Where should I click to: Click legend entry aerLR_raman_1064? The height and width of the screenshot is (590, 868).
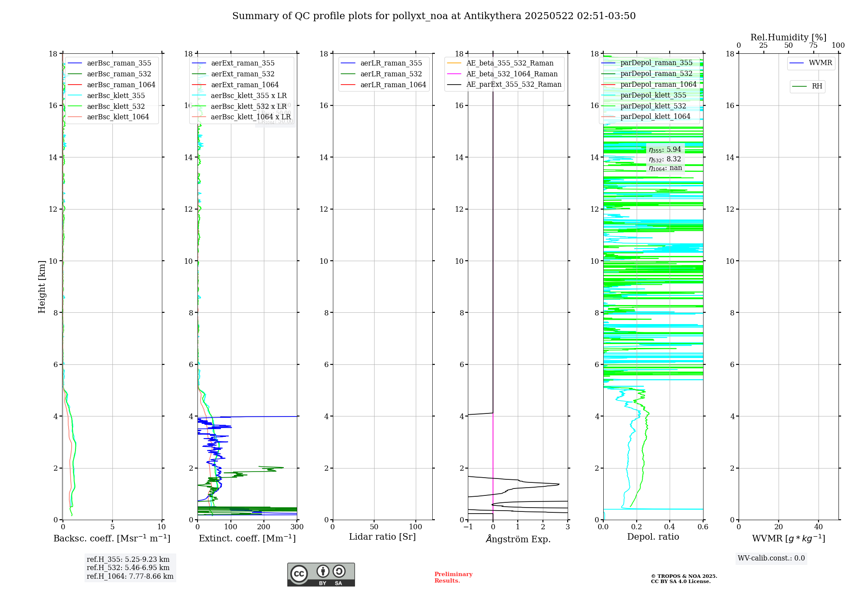(x=385, y=85)
